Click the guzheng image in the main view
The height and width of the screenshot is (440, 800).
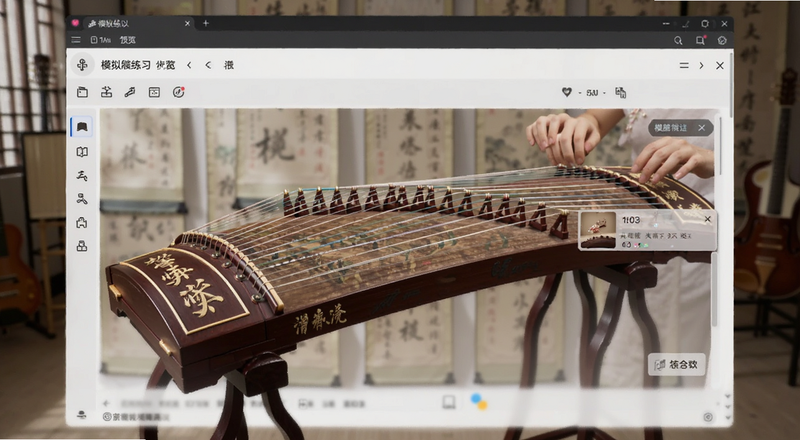point(406,248)
